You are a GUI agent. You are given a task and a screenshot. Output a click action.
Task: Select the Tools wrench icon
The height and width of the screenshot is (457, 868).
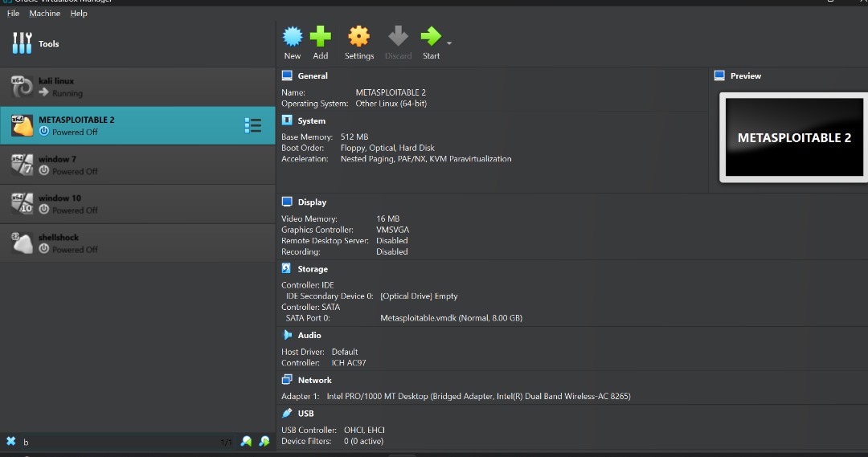coord(23,43)
